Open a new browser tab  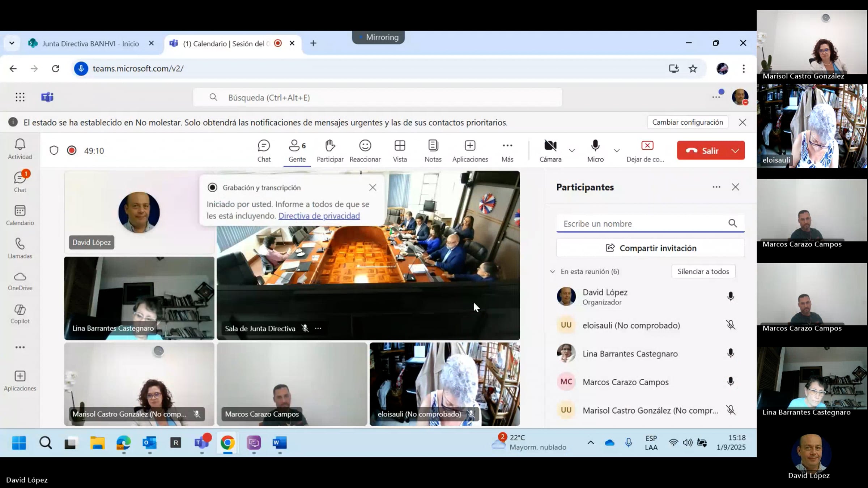tap(313, 43)
